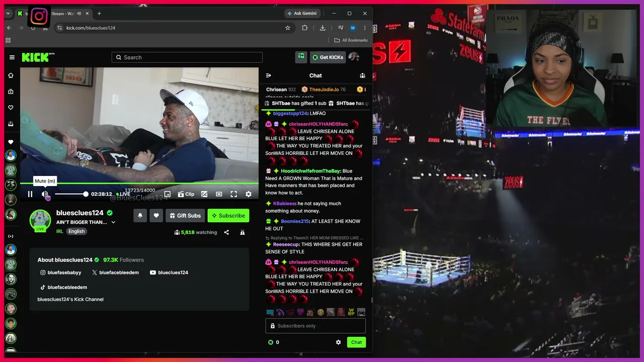This screenshot has height=362, width=644.
Task: Open the All Bookmarks folder
Action: [x=351, y=40]
